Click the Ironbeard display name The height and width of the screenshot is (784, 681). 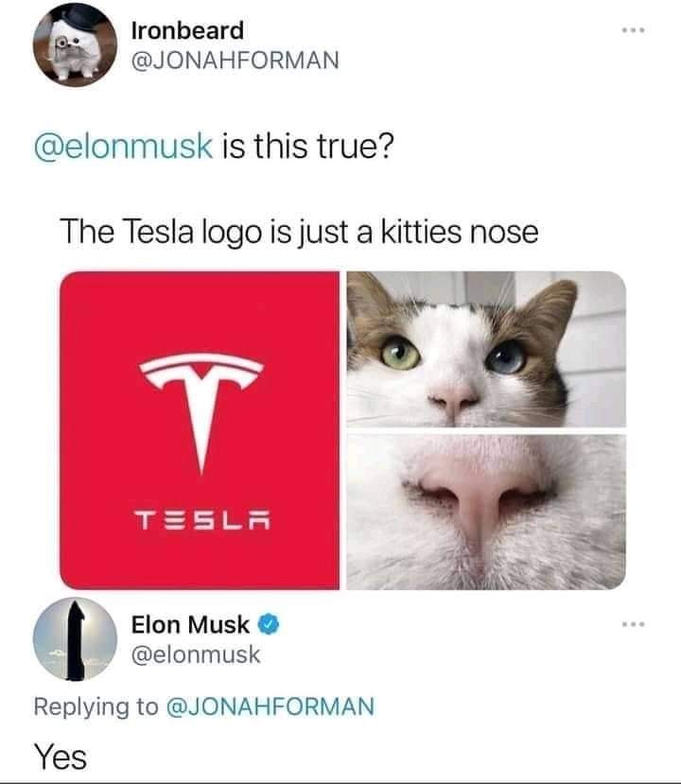[x=187, y=30]
